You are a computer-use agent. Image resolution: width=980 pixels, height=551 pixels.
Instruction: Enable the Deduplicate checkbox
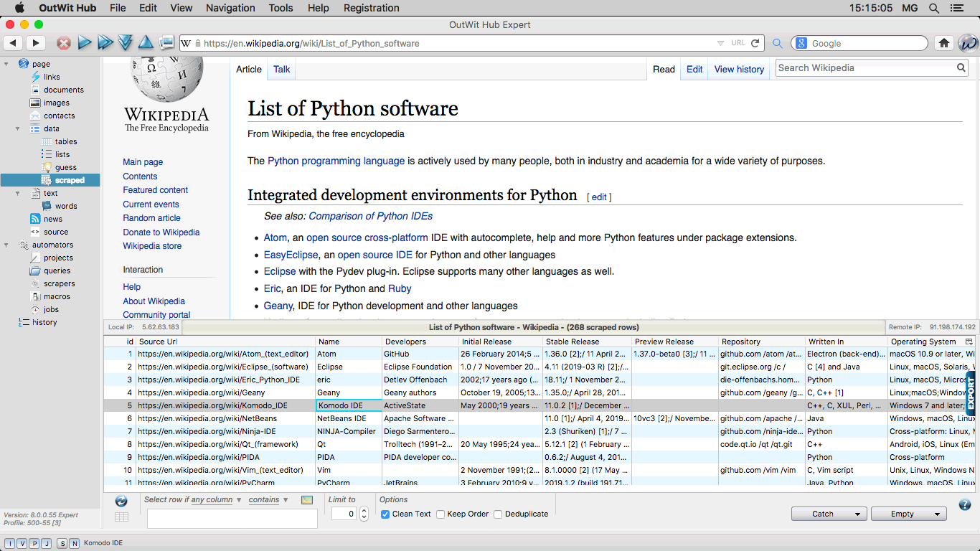click(498, 514)
